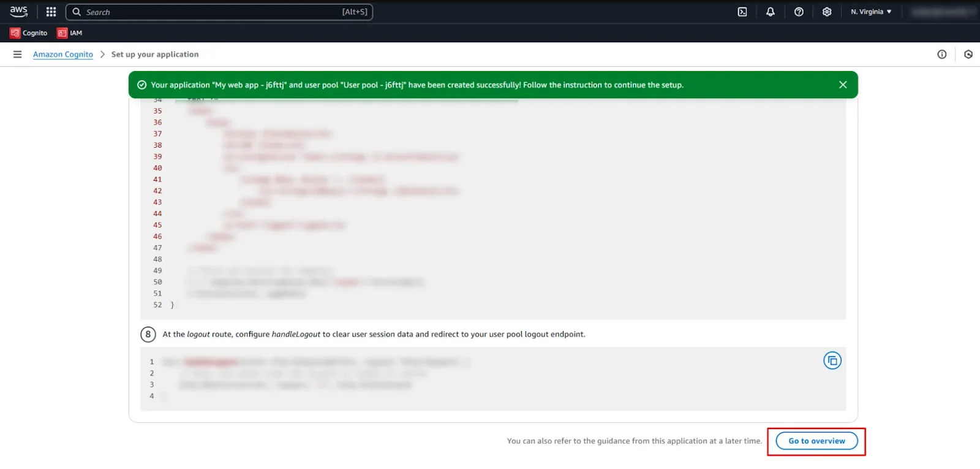
Task: Open the settings gear in top bar
Action: coord(827,12)
